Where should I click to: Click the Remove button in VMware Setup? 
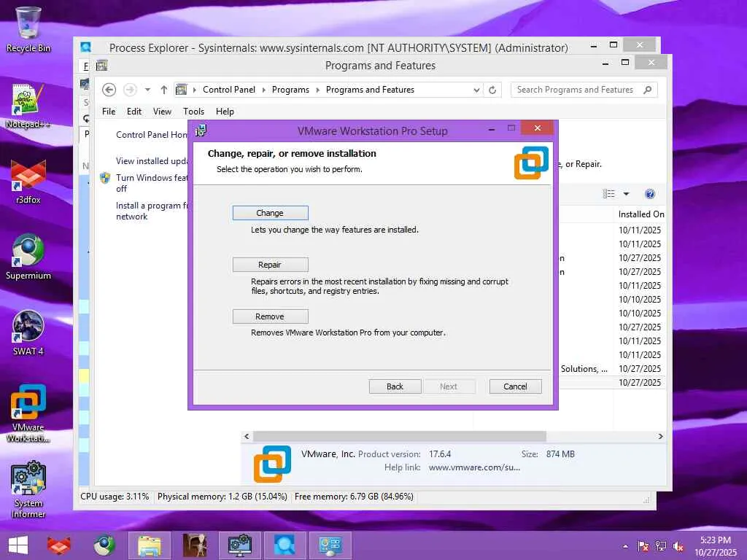coord(270,316)
